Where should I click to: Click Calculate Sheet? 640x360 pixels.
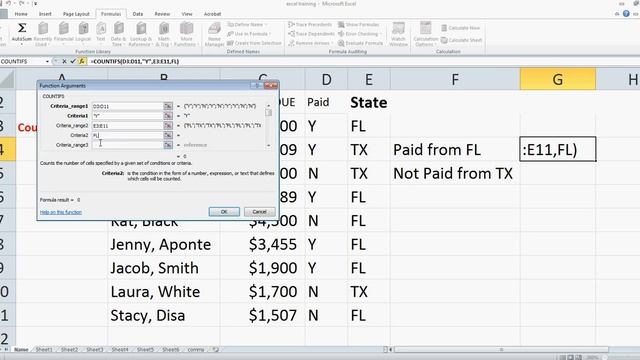[462, 40]
